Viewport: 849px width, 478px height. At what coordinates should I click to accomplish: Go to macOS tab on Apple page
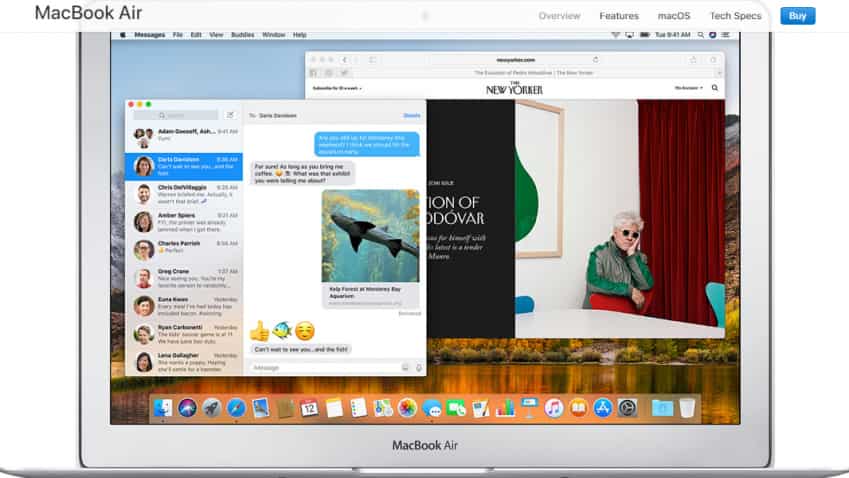tap(674, 16)
